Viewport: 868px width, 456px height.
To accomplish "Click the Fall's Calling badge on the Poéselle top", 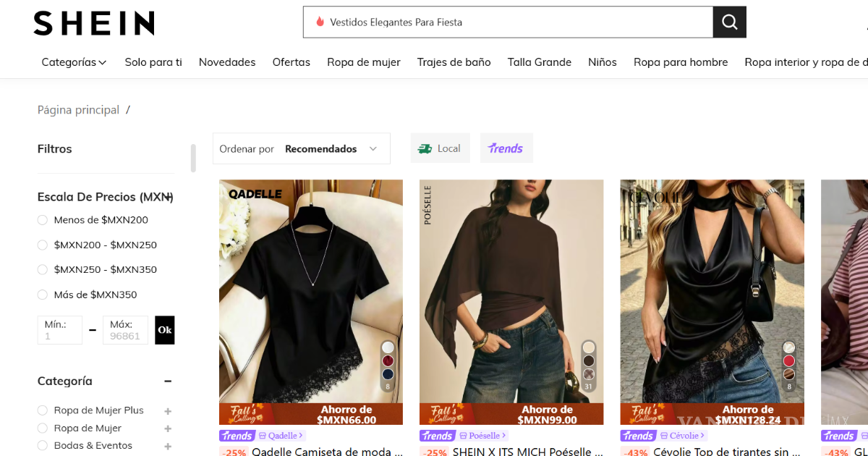I will [x=446, y=415].
